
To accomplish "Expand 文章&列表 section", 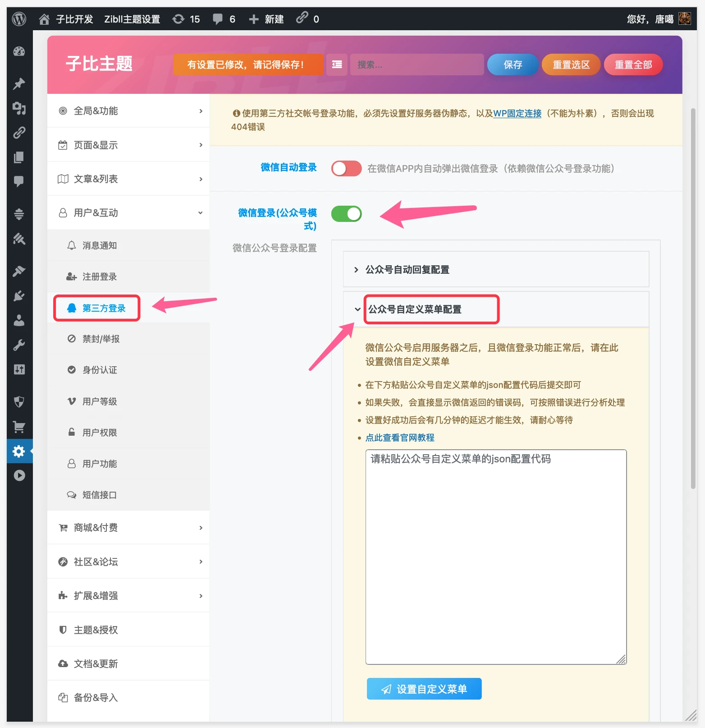I will [x=128, y=179].
